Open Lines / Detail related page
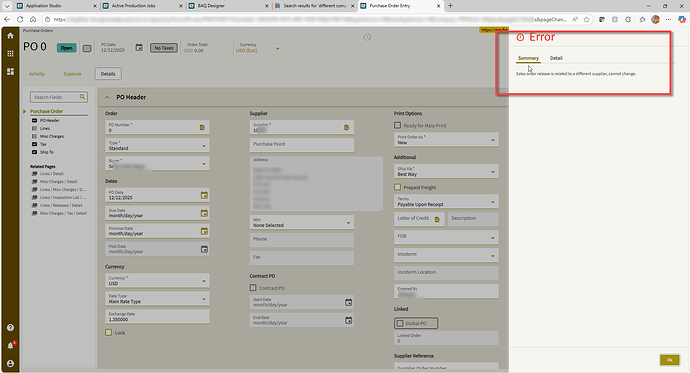The height and width of the screenshot is (373, 690). point(51,174)
